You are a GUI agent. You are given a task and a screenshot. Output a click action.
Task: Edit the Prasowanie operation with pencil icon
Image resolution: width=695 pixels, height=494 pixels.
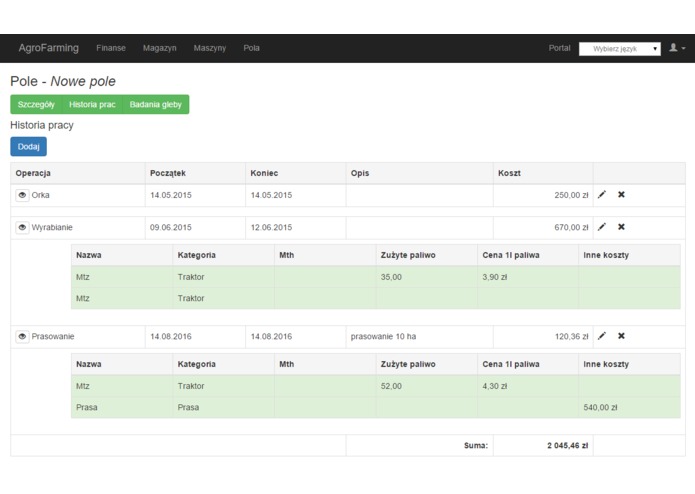click(x=601, y=336)
